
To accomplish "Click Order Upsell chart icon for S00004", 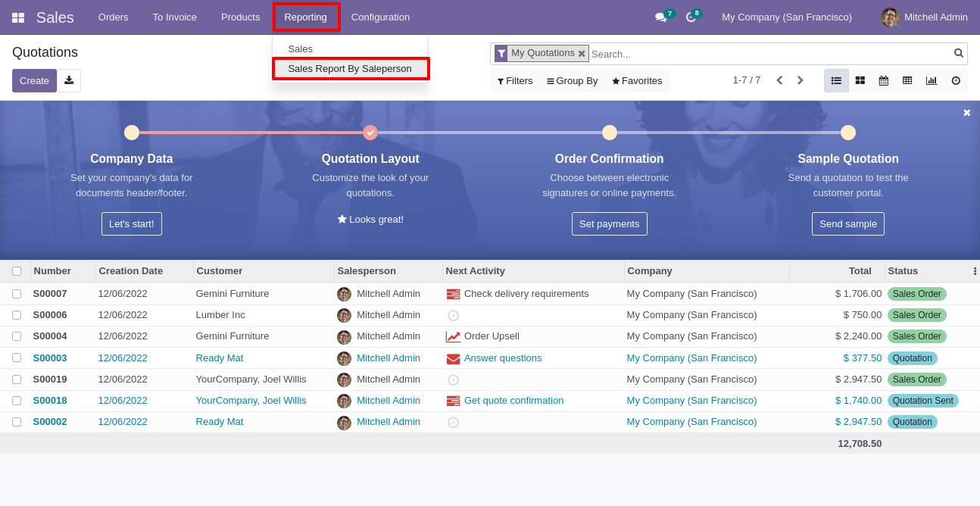I will 453,336.
